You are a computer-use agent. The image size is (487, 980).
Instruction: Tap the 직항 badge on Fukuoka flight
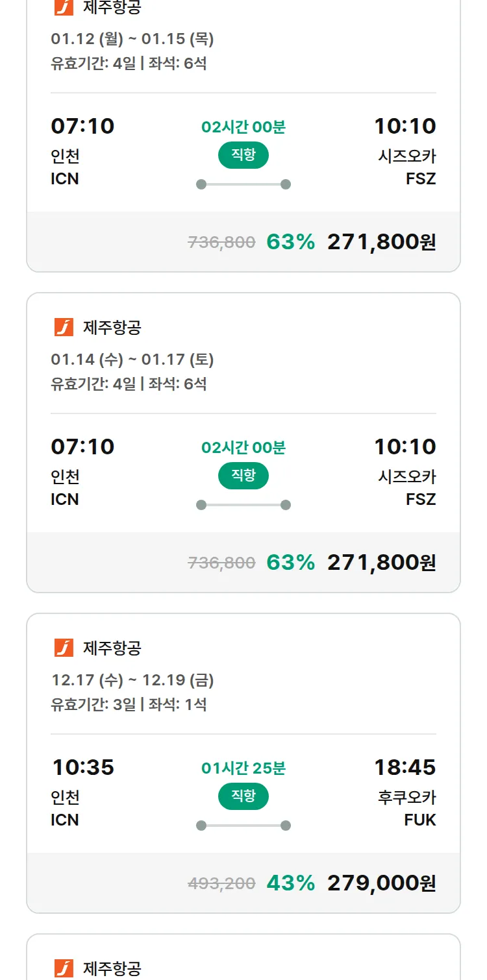243,796
